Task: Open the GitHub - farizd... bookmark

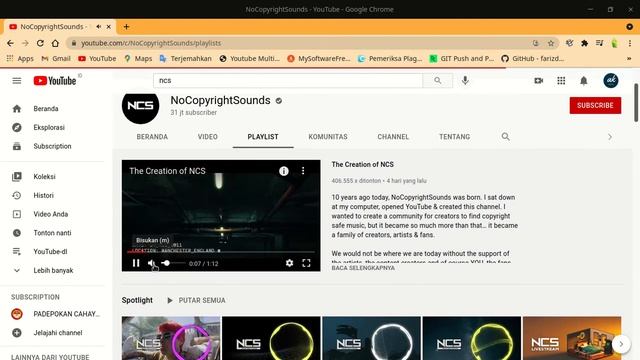Action: click(533, 58)
